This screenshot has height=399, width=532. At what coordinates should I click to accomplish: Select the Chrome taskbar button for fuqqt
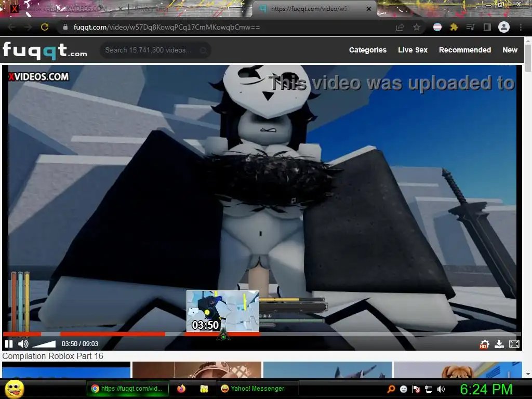(x=128, y=389)
